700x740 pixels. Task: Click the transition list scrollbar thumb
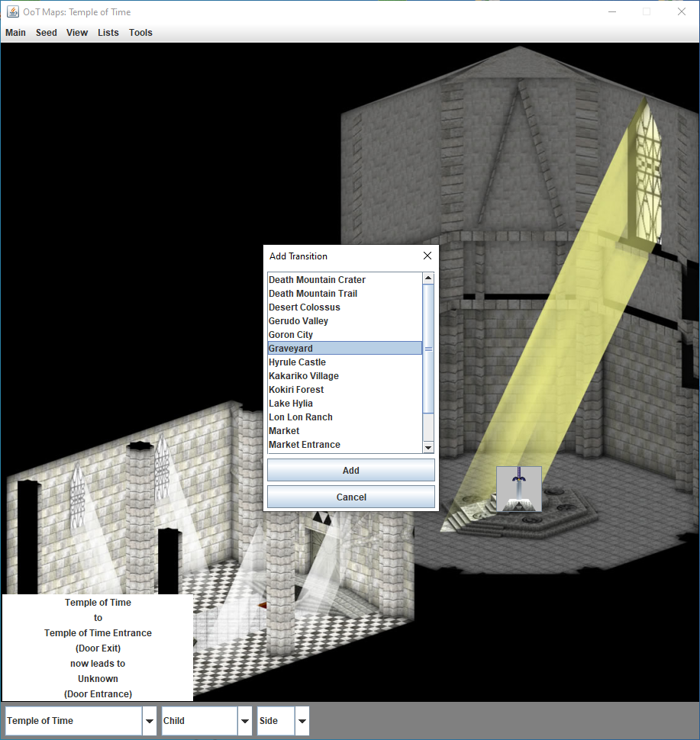(x=428, y=349)
